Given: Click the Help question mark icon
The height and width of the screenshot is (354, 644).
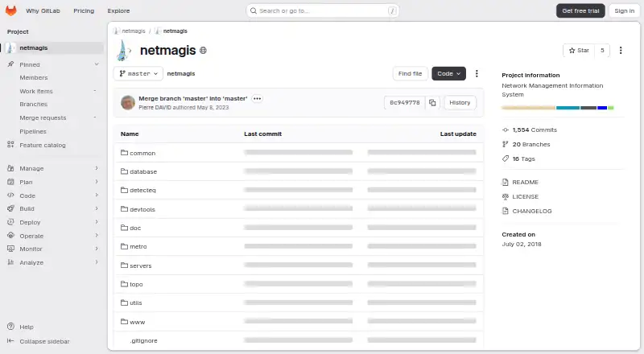Looking at the screenshot, I should [10, 327].
